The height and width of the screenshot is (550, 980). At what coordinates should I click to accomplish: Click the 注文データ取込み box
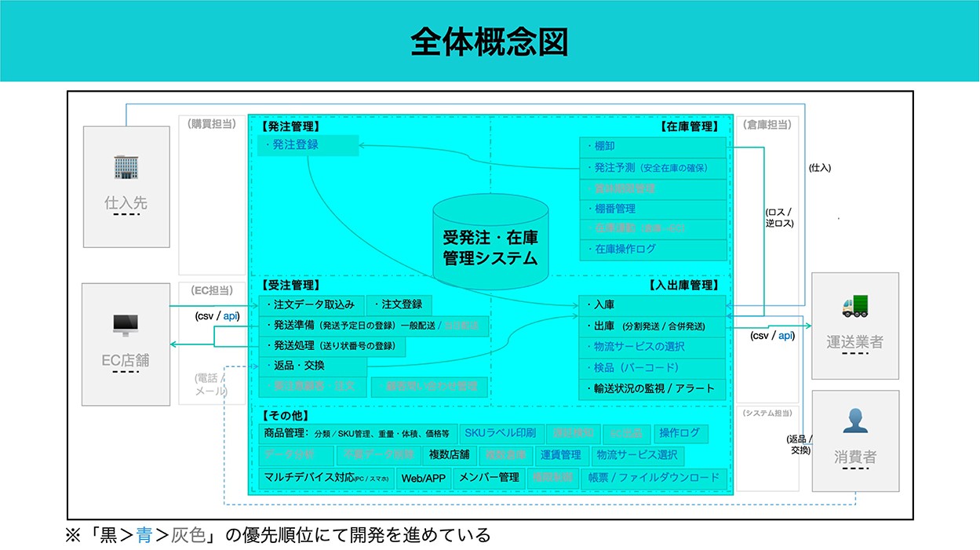pyautogui.click(x=311, y=305)
